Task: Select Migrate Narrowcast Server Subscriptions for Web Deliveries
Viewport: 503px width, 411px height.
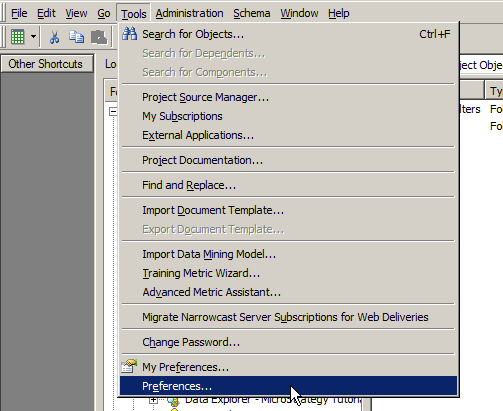Action: coord(288,317)
